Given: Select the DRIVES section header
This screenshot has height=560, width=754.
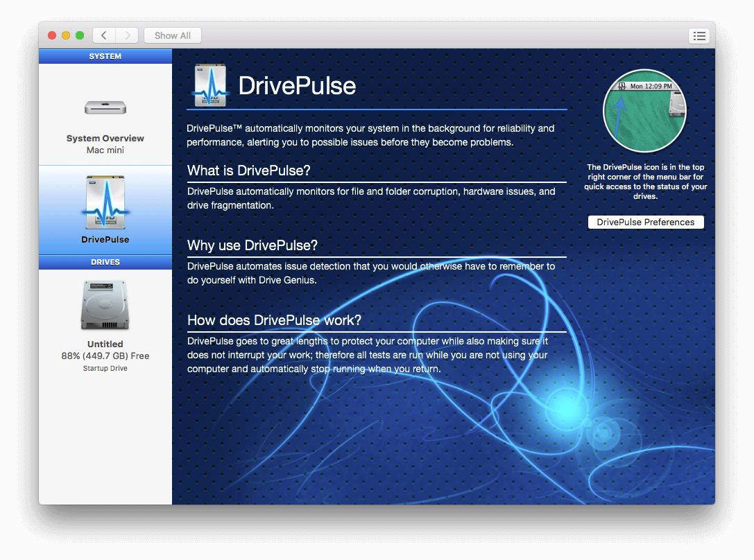Looking at the screenshot, I should [105, 262].
